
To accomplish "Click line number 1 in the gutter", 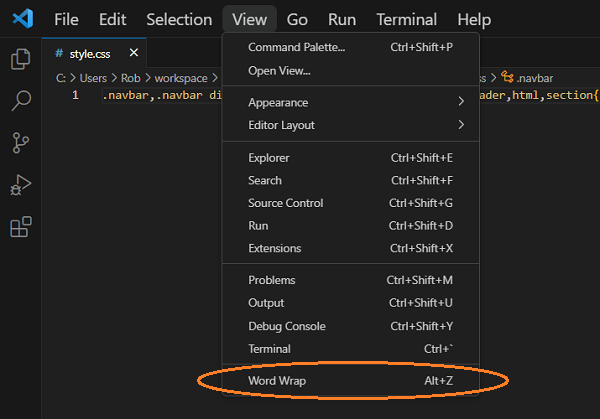I will 75,95.
